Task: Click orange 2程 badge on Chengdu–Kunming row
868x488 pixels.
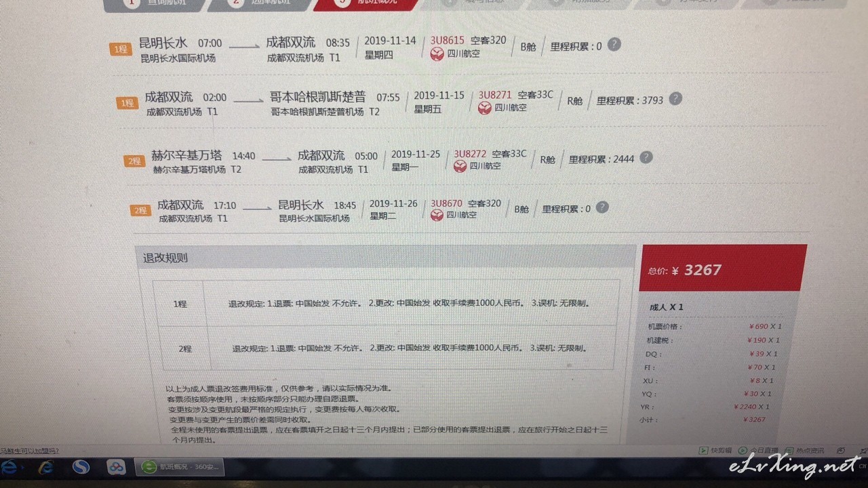Action: pyautogui.click(x=140, y=210)
